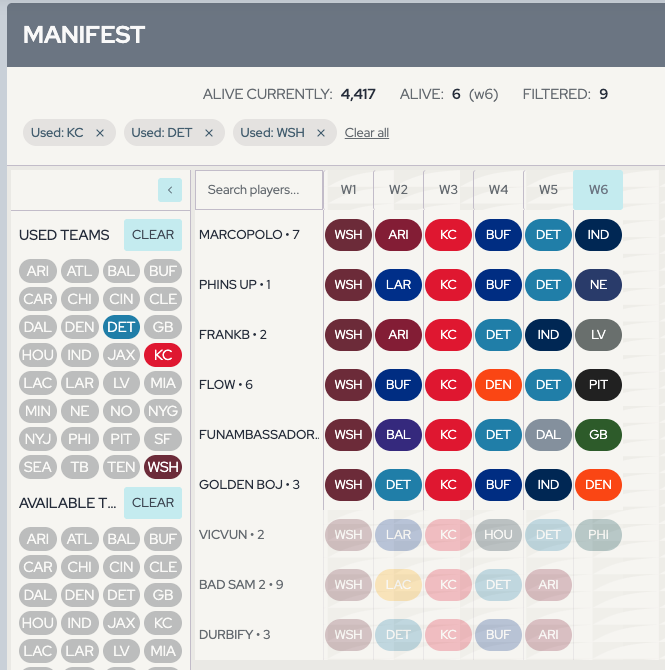Toggle ATL in Used Teams

(79, 271)
